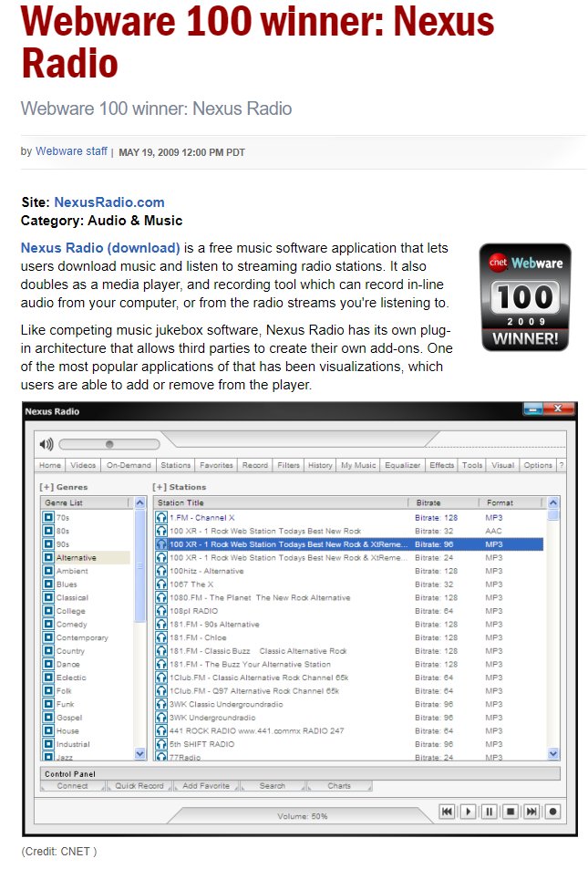The image size is (588, 869).
Task: Click the Add Favorite button
Action: [x=206, y=786]
